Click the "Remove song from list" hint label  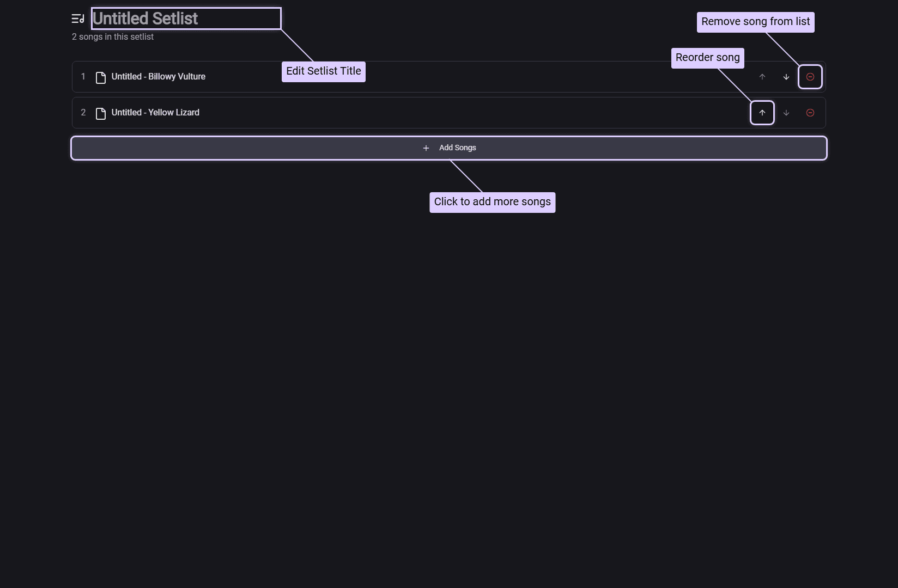[755, 22]
